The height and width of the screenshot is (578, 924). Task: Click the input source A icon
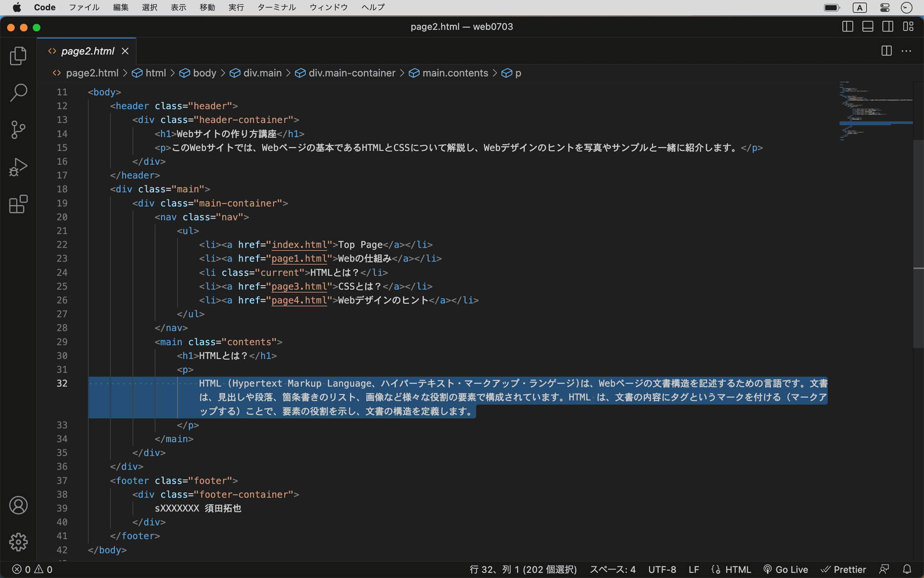tap(860, 7)
